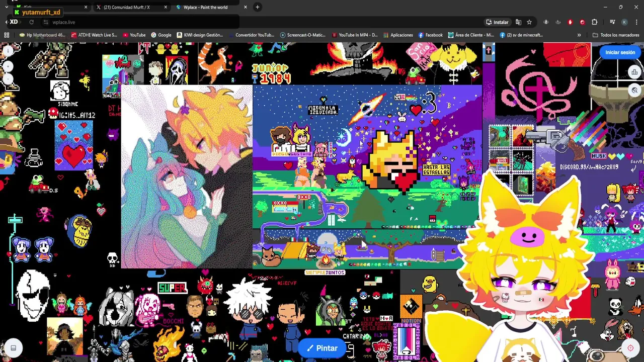
Task: Open the Facebook bookmark
Action: [430, 35]
